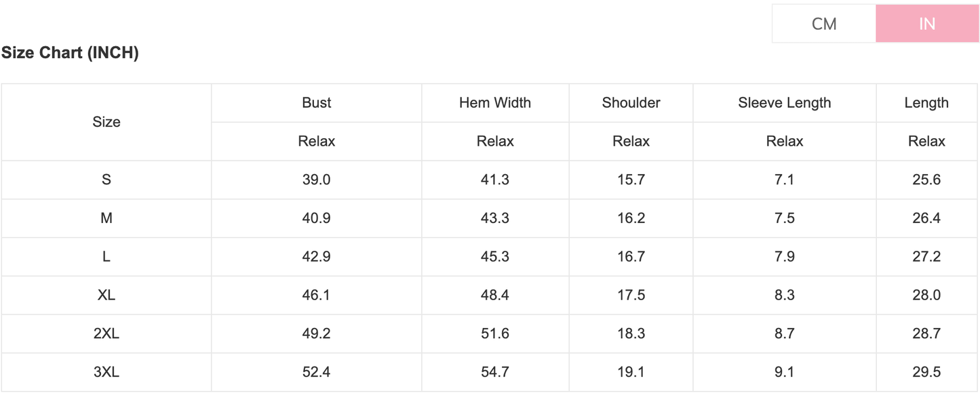Screen dimensions: 980x393
Task: Click the 39.0 bust value for S
Action: point(317,180)
